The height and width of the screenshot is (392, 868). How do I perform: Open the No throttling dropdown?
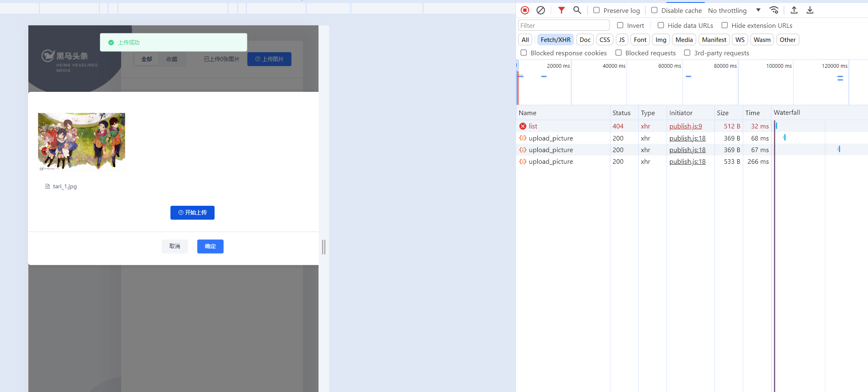tap(734, 10)
